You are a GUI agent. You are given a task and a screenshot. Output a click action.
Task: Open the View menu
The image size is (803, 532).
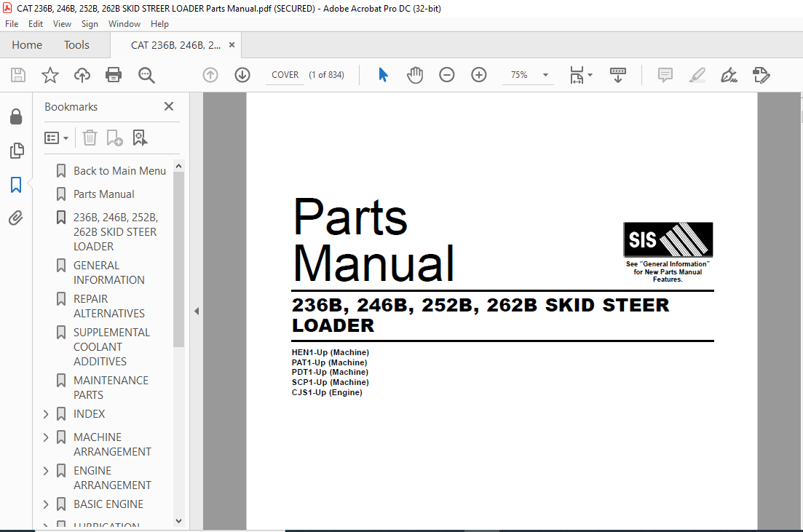(x=62, y=24)
